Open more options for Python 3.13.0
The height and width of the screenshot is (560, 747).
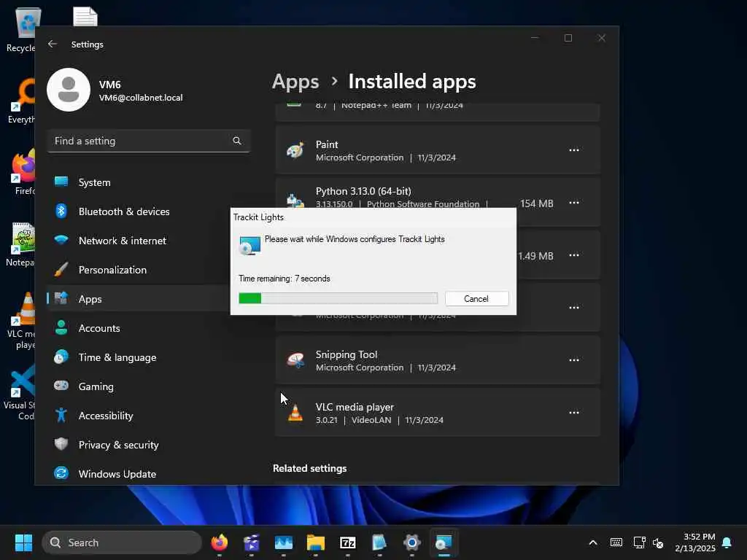coord(574,203)
